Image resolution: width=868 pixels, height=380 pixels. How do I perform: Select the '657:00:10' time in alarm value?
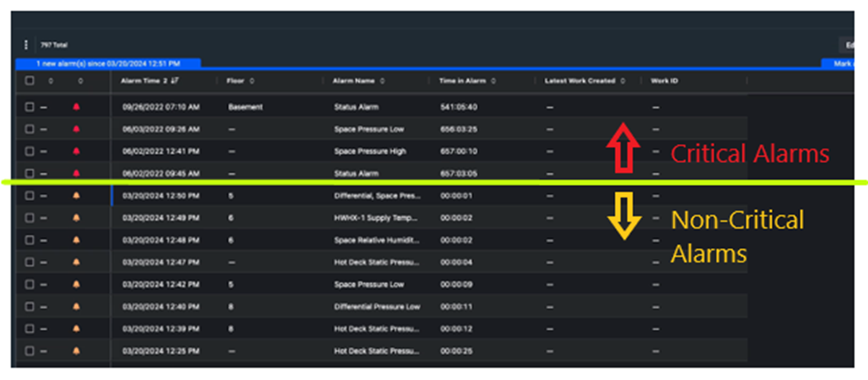tap(458, 151)
